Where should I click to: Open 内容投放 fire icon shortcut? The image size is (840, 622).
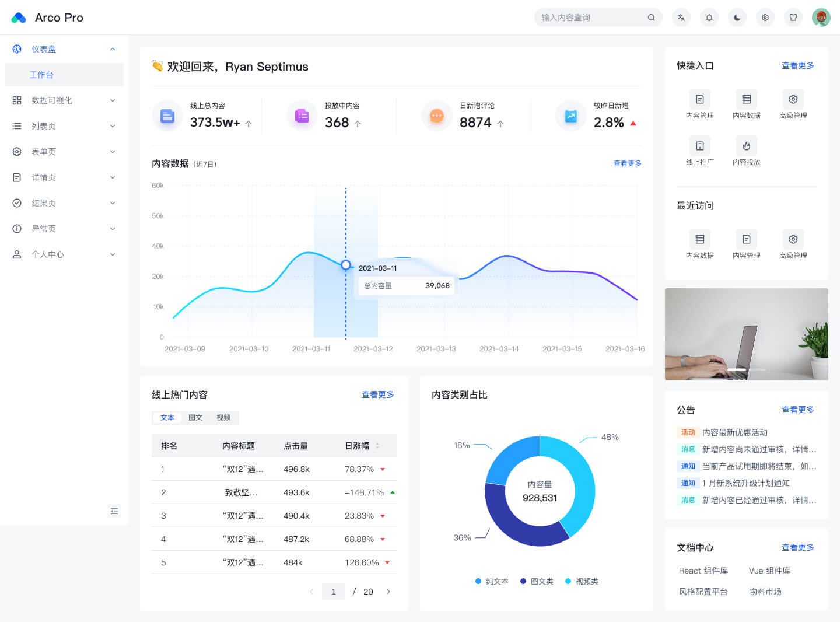[747, 152]
